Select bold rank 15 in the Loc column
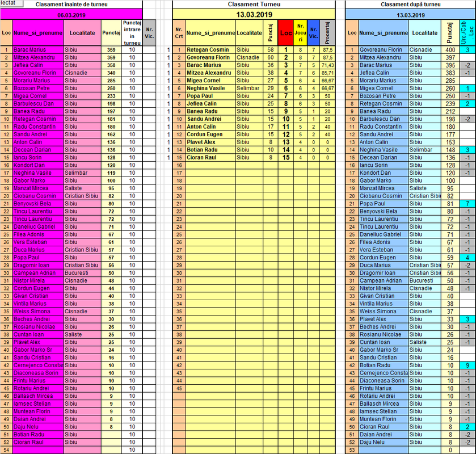 pos(286,158)
